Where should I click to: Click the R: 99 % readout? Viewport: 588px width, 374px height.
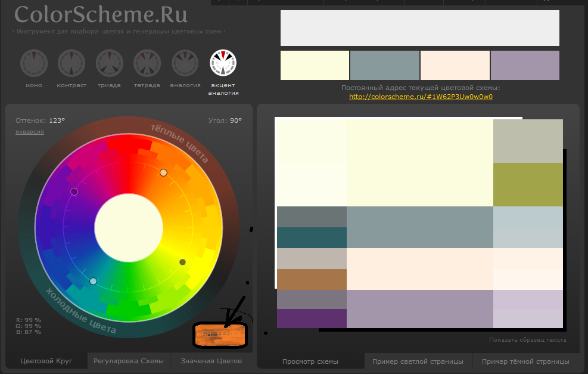click(x=29, y=320)
